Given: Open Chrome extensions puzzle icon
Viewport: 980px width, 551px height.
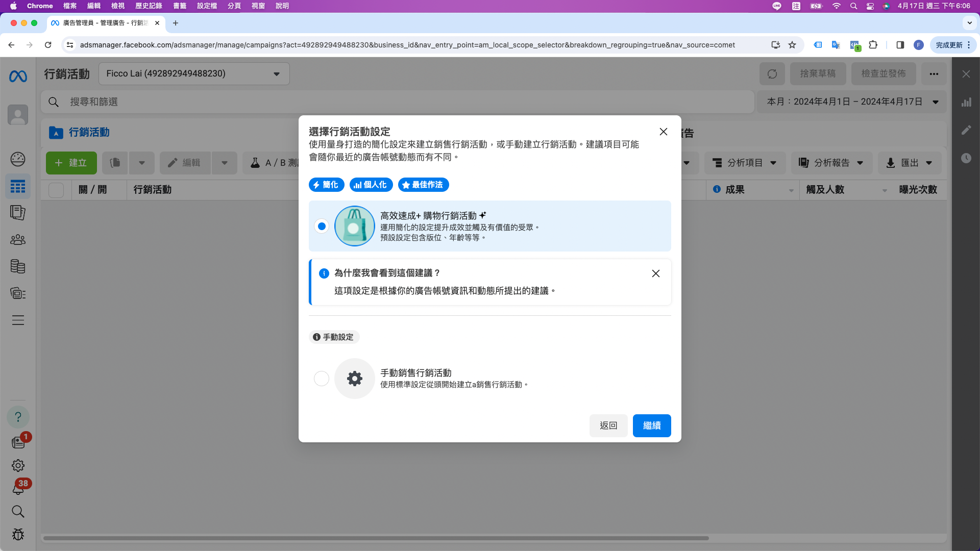Looking at the screenshot, I should pos(873,45).
